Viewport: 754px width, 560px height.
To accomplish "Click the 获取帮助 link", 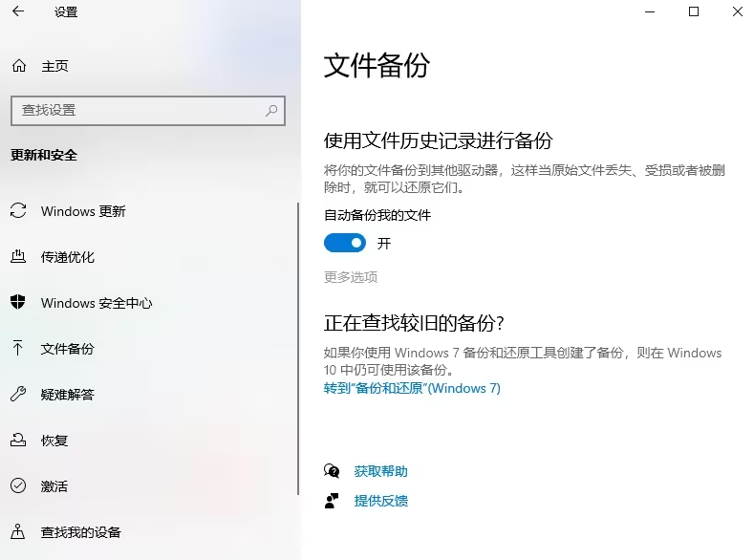I will pyautogui.click(x=381, y=471).
